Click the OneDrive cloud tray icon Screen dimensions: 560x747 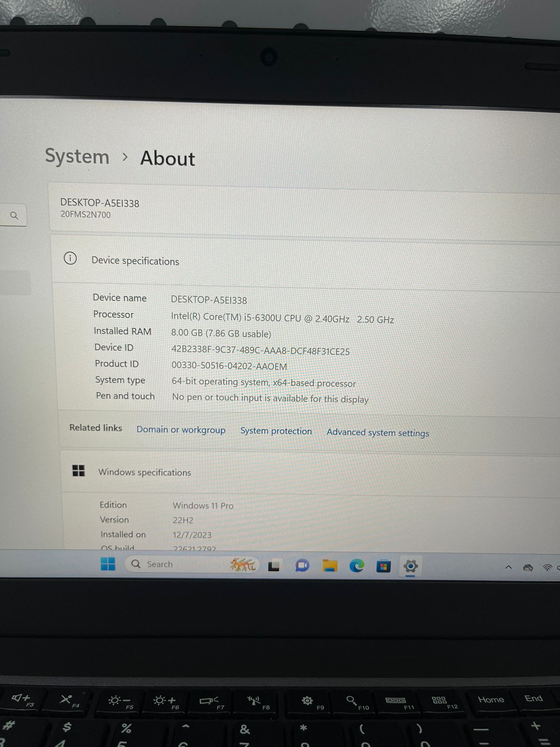[528, 568]
